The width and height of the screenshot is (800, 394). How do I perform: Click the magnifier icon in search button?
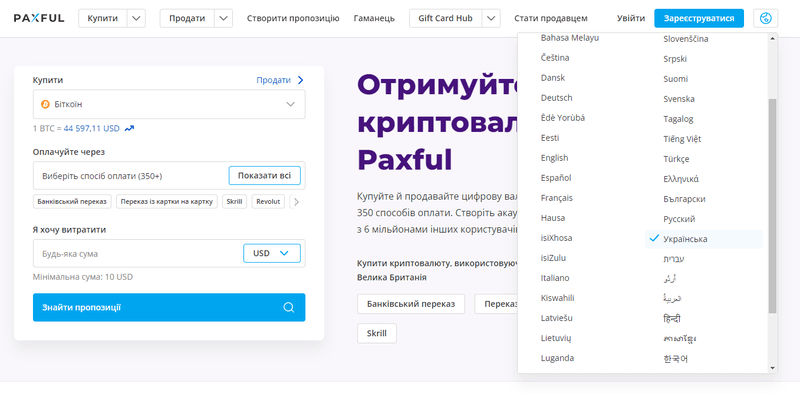289,307
